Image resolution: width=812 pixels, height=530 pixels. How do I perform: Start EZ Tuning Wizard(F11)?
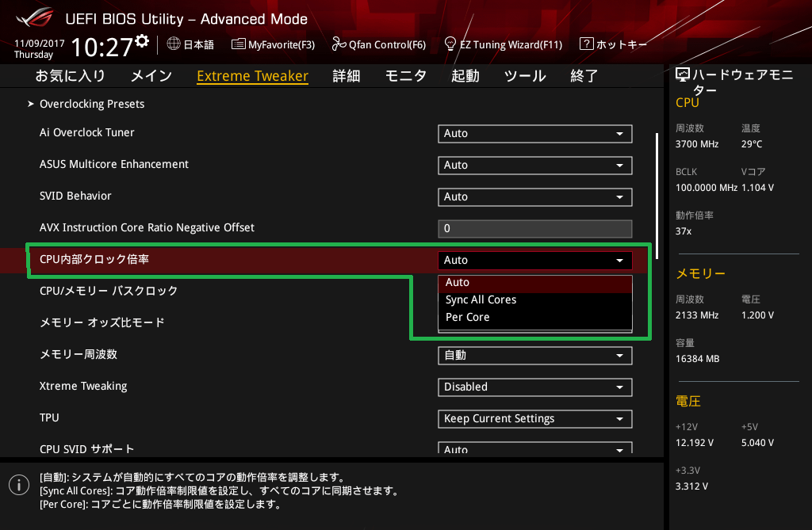click(x=504, y=44)
